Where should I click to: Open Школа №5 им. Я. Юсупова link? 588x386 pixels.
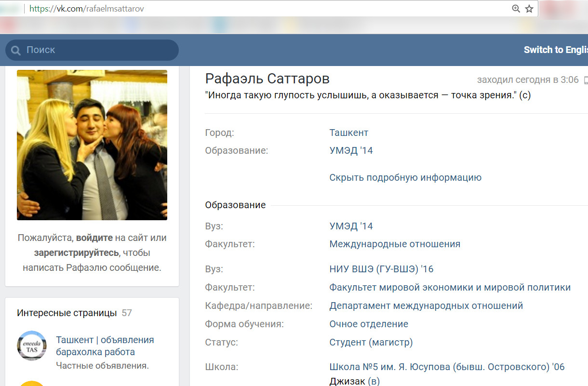[x=447, y=367]
